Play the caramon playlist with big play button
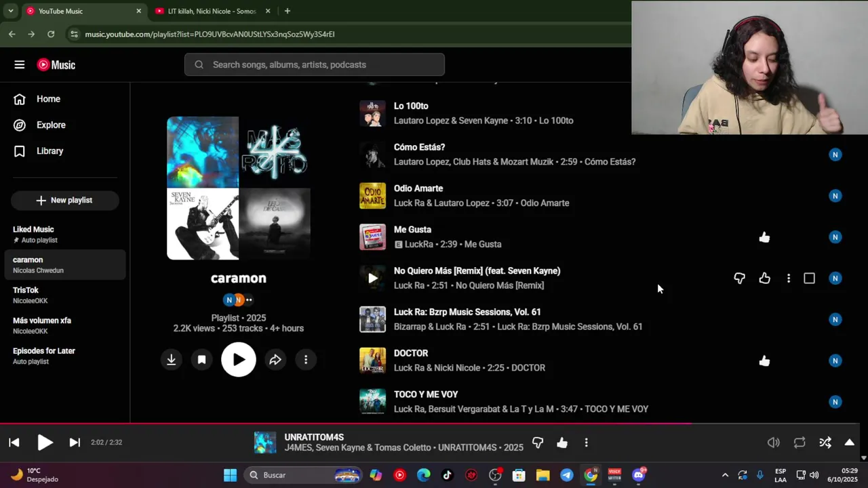 pyautogui.click(x=239, y=360)
